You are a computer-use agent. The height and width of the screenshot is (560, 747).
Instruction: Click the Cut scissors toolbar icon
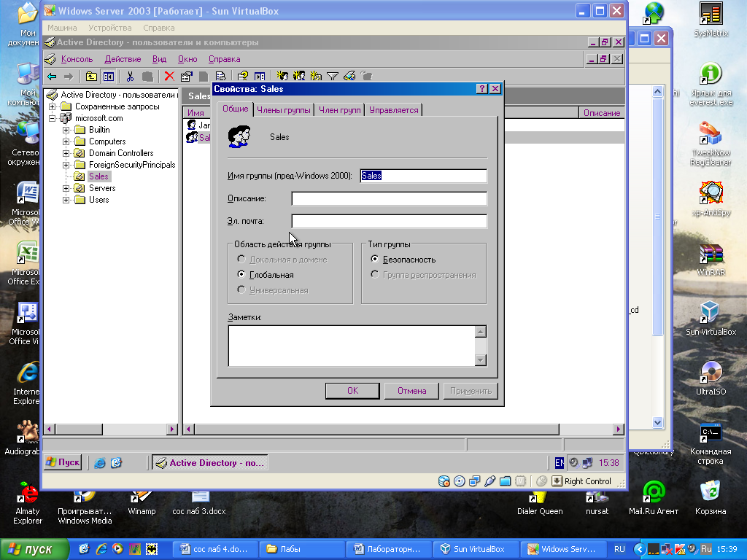click(130, 76)
